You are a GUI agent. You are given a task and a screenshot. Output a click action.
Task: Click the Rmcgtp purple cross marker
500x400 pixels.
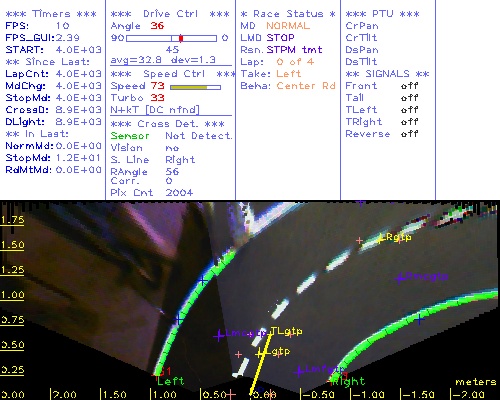point(400,278)
